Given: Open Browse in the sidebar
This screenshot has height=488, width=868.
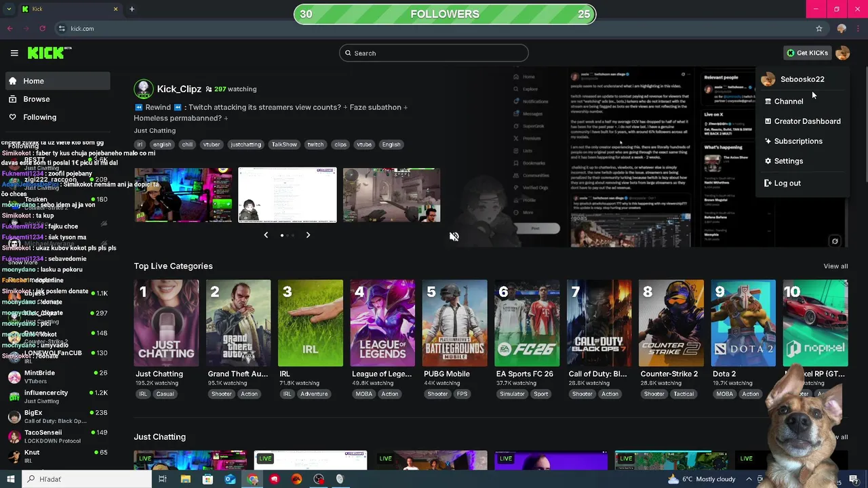Looking at the screenshot, I should click(x=58, y=99).
